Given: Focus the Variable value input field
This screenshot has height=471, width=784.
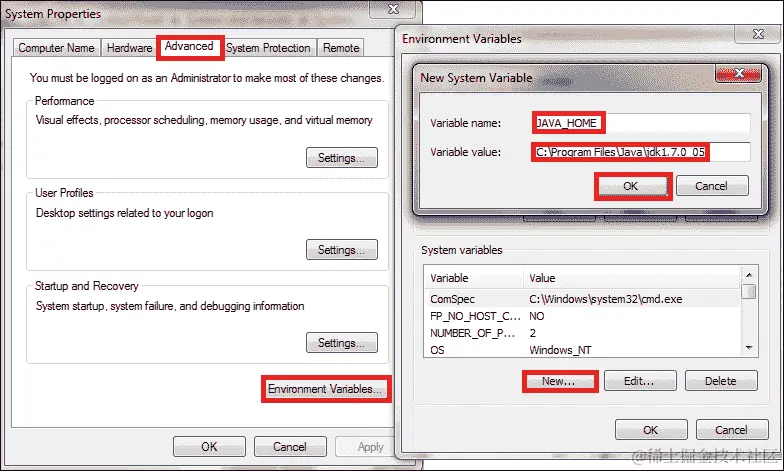Looking at the screenshot, I should [642, 152].
